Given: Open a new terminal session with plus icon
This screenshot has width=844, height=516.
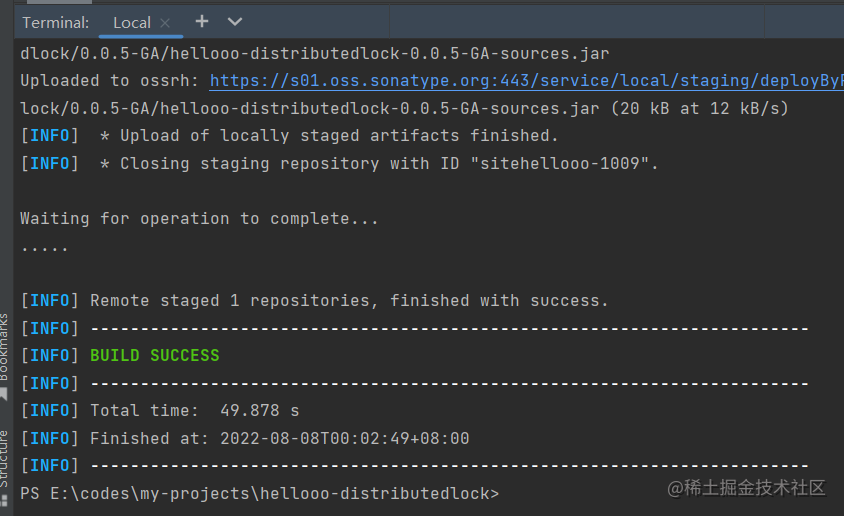Looking at the screenshot, I should (202, 21).
